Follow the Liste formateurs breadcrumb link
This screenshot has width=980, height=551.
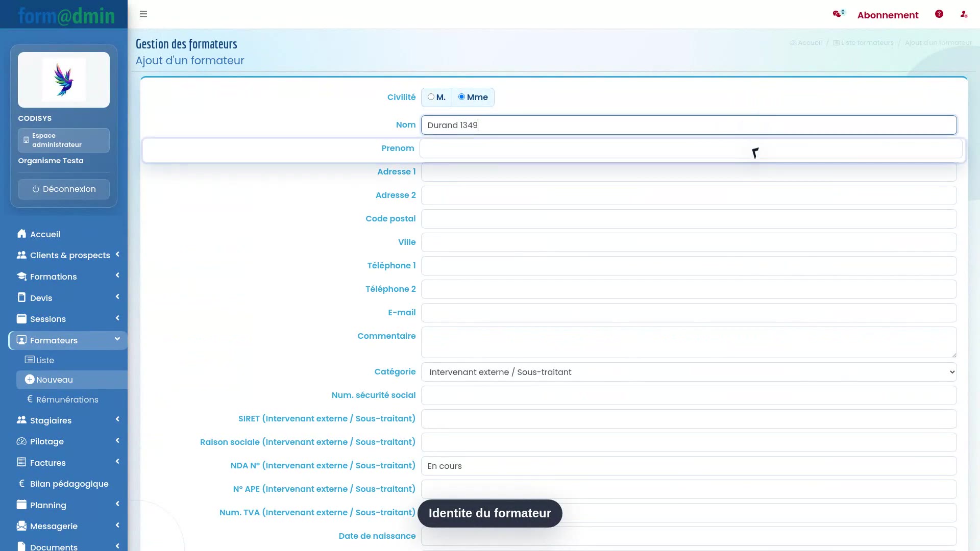pyautogui.click(x=863, y=43)
